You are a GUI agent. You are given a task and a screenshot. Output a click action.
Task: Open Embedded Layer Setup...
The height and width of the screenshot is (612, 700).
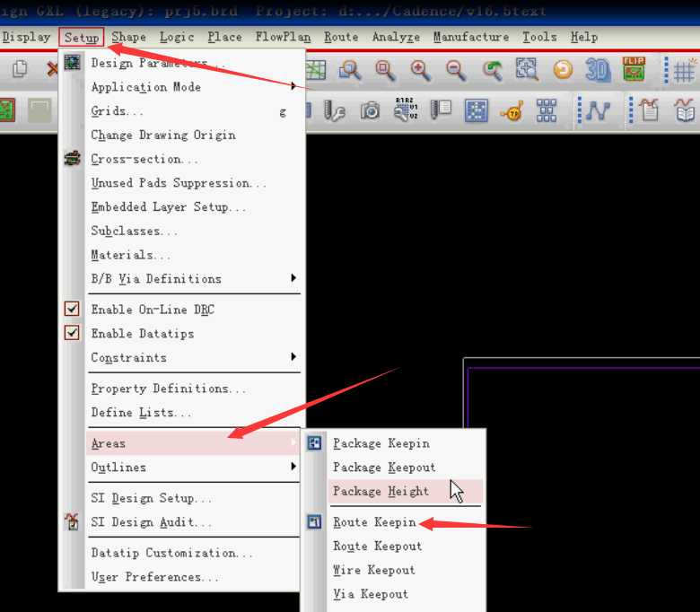pyautogui.click(x=193, y=207)
